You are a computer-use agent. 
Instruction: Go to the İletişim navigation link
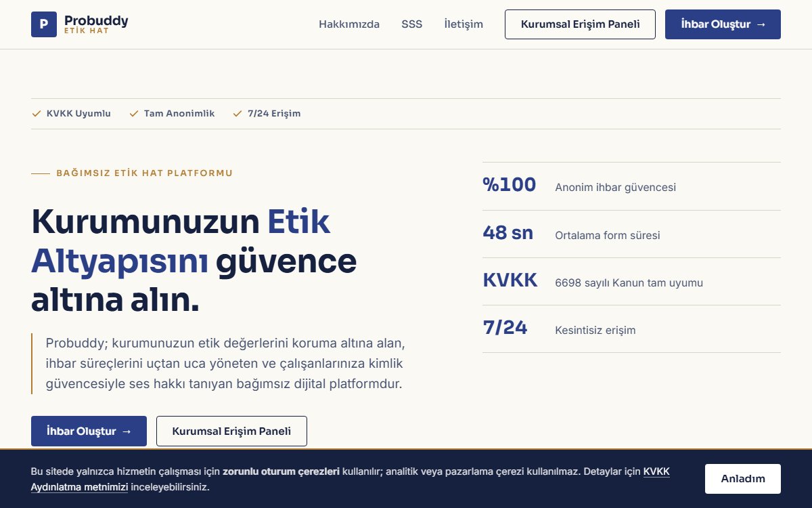coord(464,24)
